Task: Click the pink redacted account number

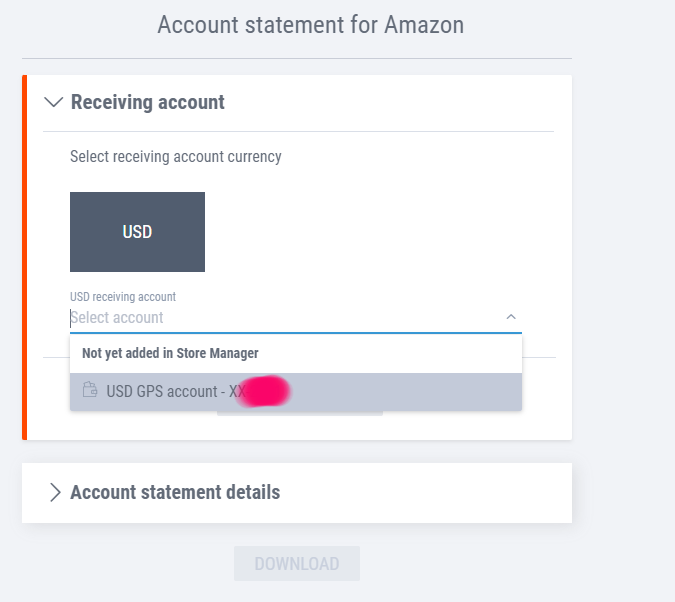Action: coord(264,391)
